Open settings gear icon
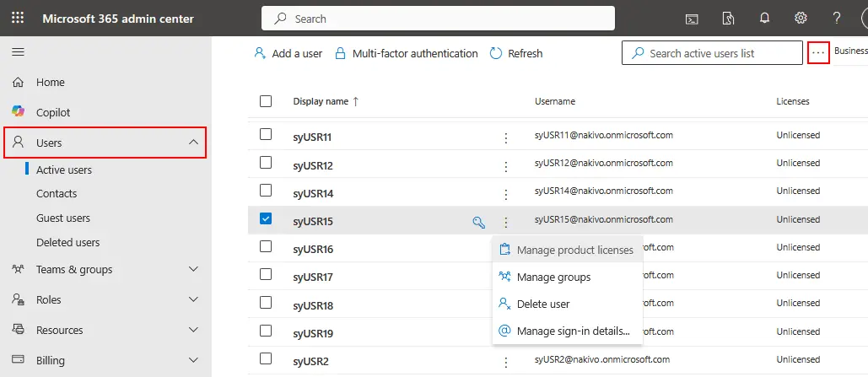 [801, 19]
